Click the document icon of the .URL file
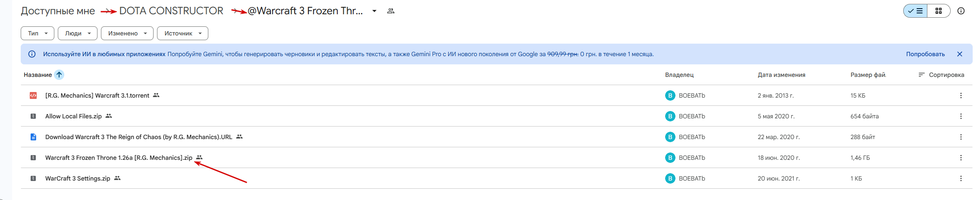Screen dimensions: 980x200 [33, 137]
